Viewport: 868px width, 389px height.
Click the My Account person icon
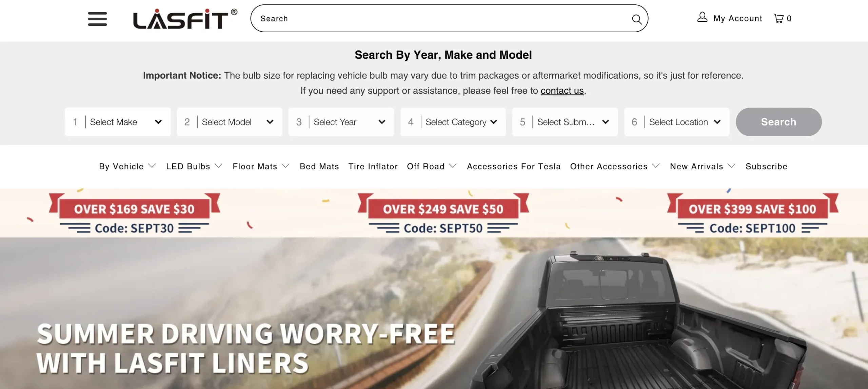click(702, 18)
